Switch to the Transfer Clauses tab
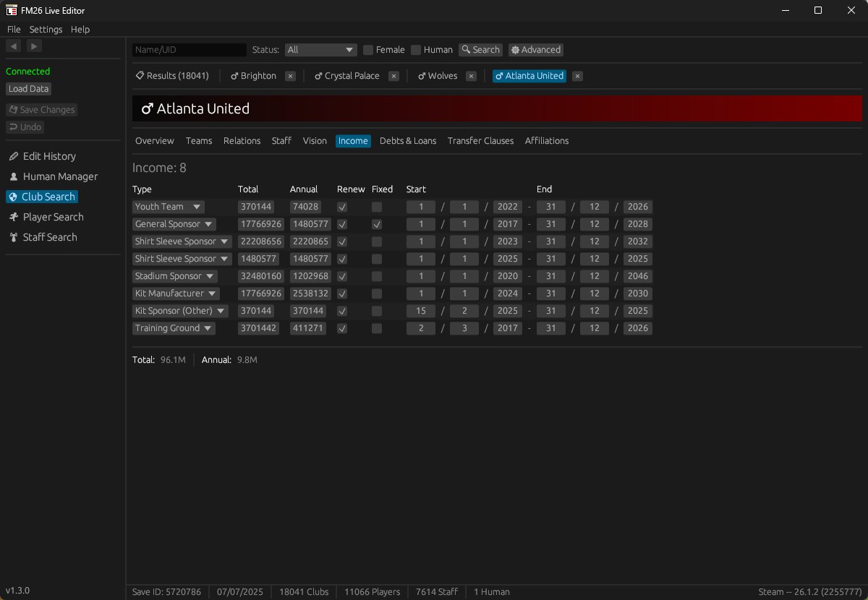The width and height of the screenshot is (868, 600). click(480, 141)
